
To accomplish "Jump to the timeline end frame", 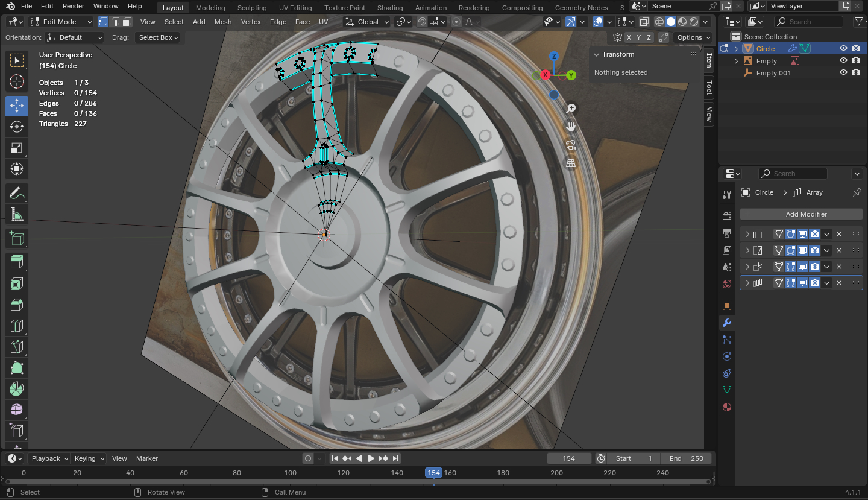I will click(395, 458).
